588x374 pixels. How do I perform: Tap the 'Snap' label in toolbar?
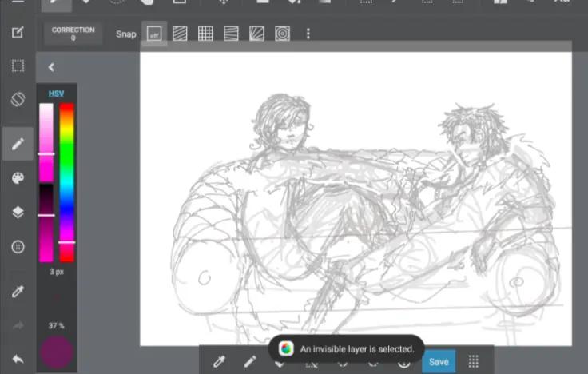[x=126, y=34]
